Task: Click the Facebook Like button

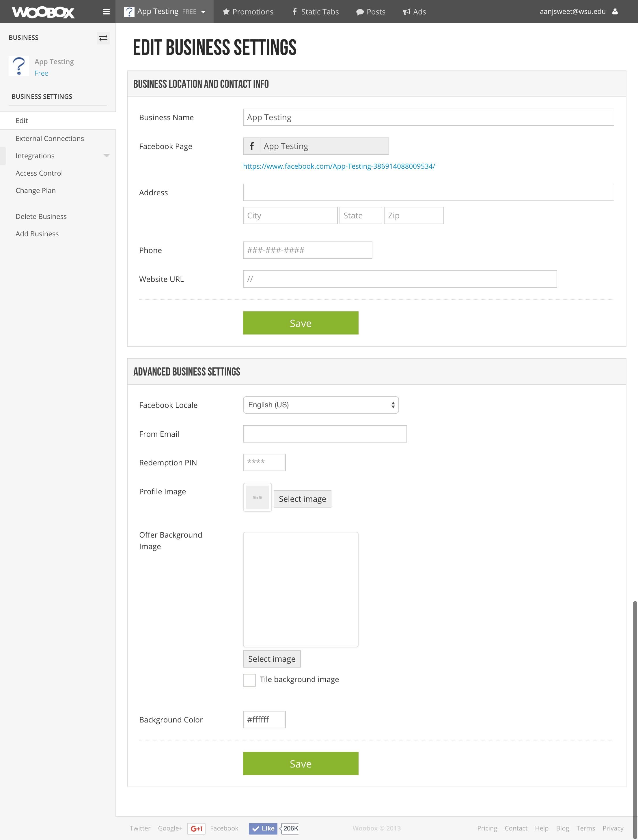Action: (x=263, y=828)
